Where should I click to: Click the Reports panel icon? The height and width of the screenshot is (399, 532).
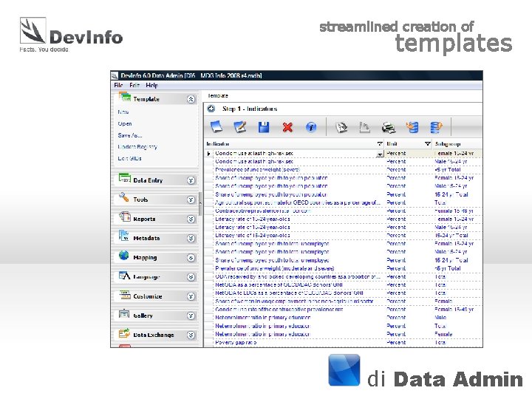(125, 216)
